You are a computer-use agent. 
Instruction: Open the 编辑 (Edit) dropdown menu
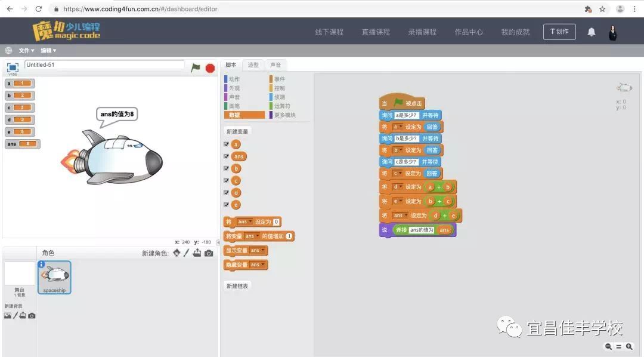tap(47, 50)
